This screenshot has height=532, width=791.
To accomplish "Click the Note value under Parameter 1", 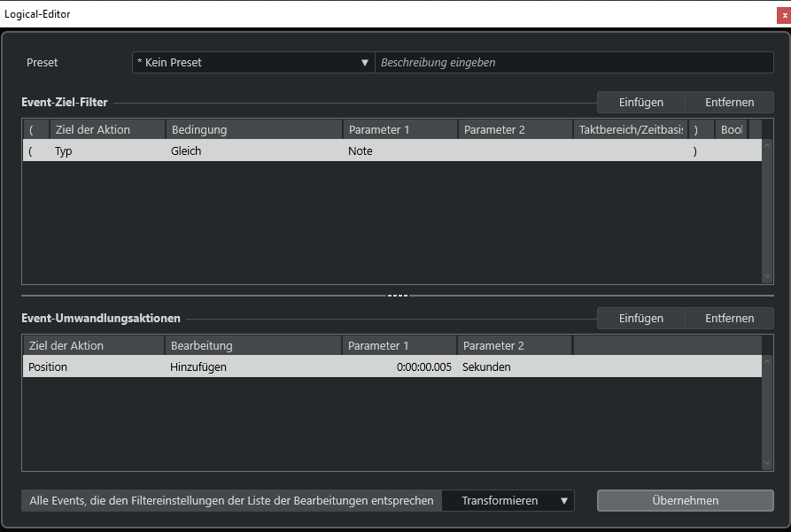I will click(399, 151).
